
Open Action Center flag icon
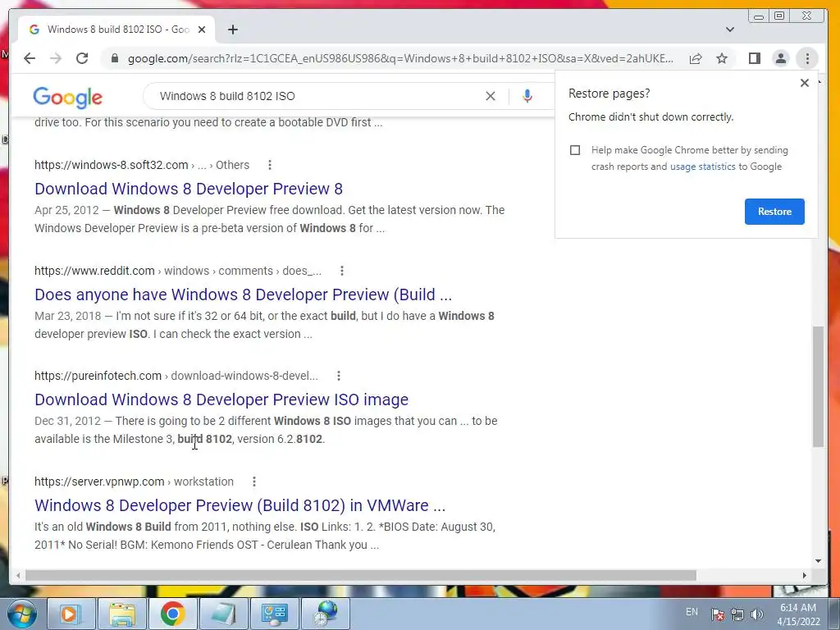point(718,614)
